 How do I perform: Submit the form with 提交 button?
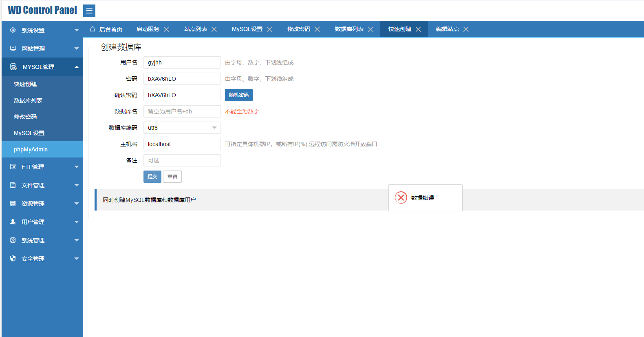point(152,177)
